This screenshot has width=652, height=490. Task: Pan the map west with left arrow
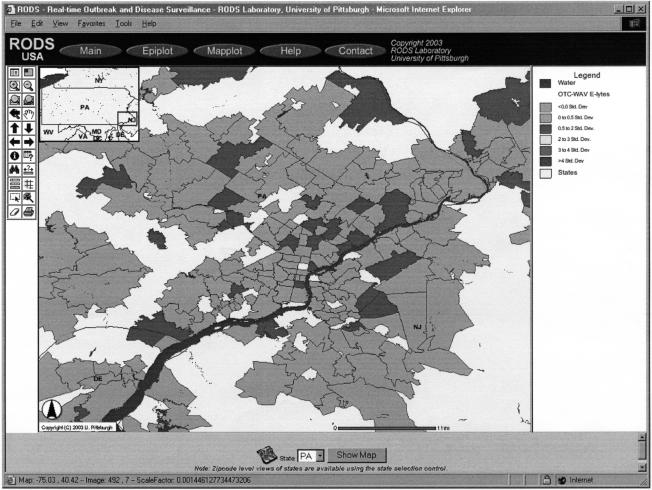click(x=15, y=142)
